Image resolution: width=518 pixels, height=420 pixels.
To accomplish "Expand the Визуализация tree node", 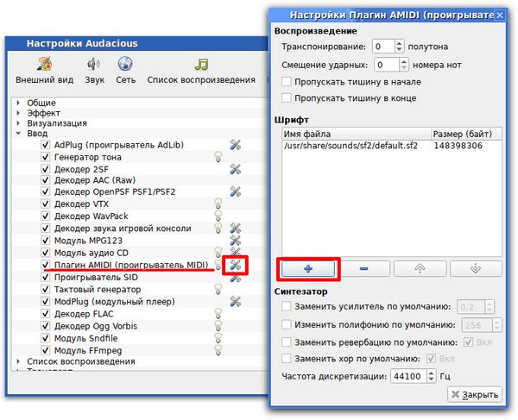I will (18, 123).
